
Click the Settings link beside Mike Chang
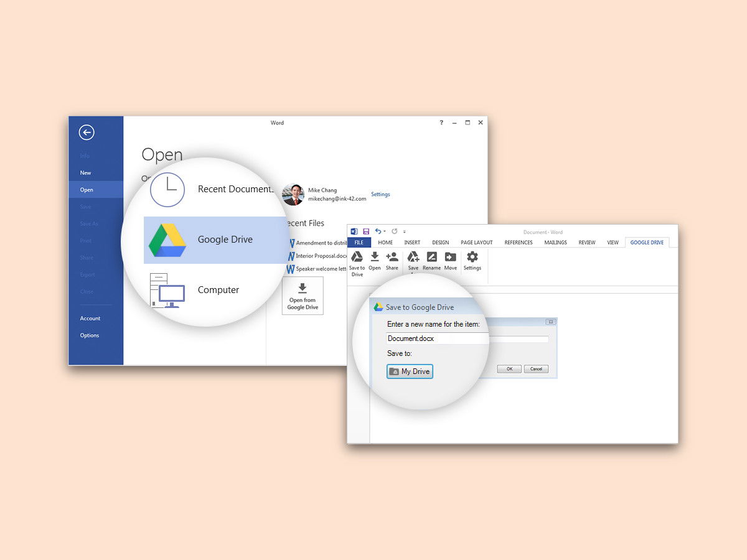[380, 194]
